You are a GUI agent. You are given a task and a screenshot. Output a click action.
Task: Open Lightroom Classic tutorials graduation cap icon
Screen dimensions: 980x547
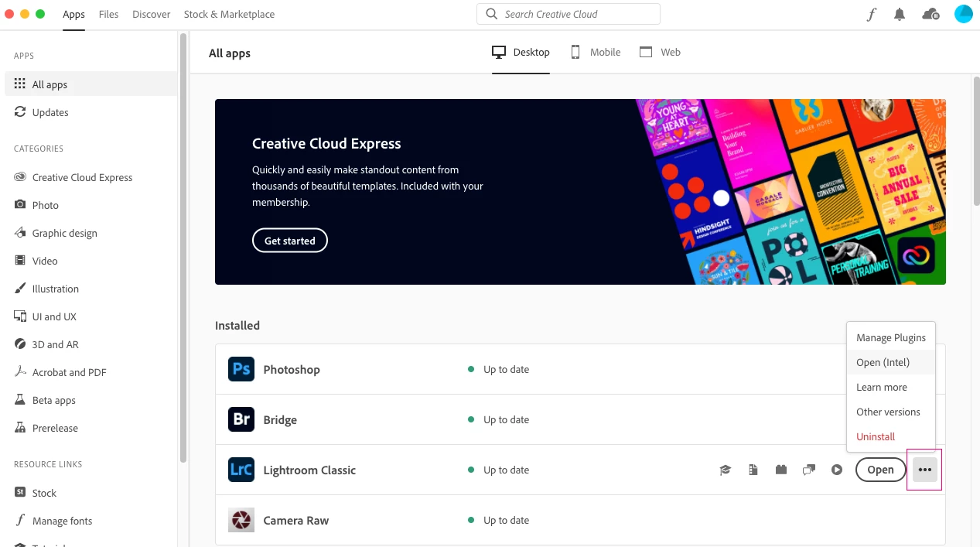coord(726,470)
